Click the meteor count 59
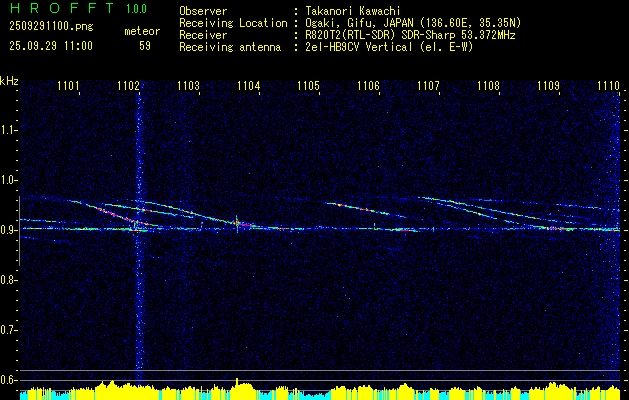 tap(145, 46)
